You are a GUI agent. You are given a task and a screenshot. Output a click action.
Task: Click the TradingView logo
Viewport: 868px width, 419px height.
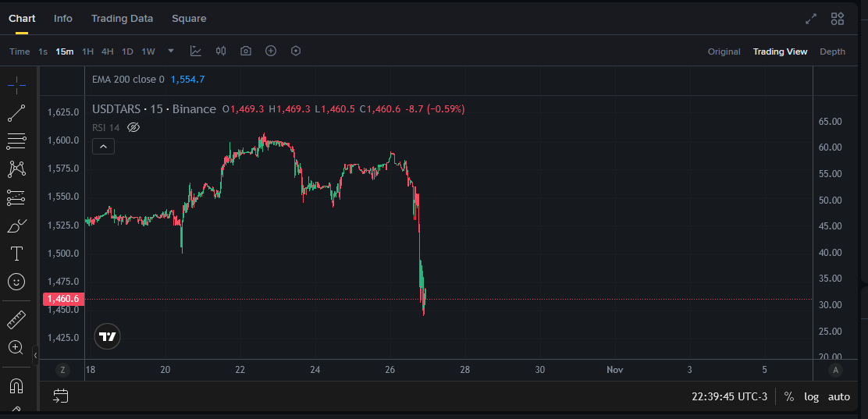pos(108,336)
